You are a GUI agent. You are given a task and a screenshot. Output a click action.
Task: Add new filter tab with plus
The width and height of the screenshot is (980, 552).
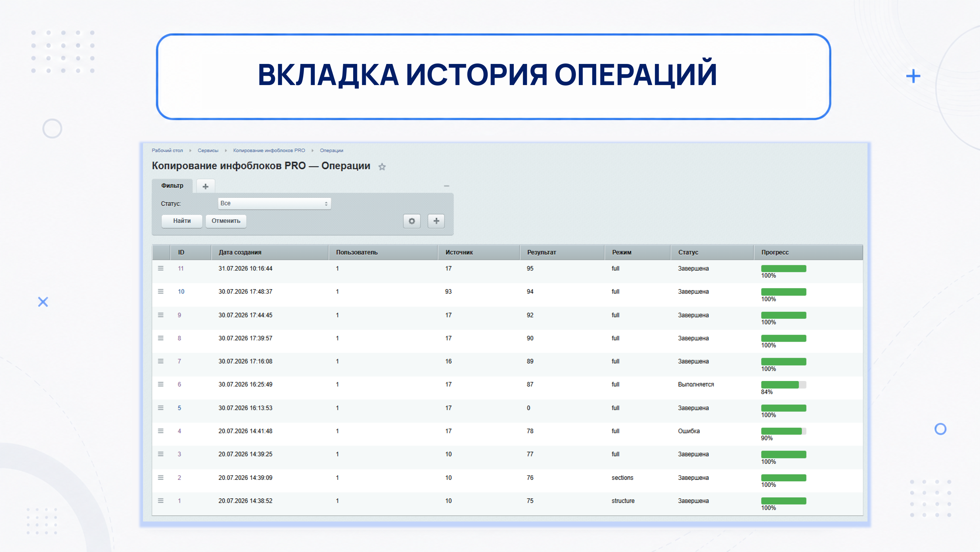pyautogui.click(x=205, y=186)
